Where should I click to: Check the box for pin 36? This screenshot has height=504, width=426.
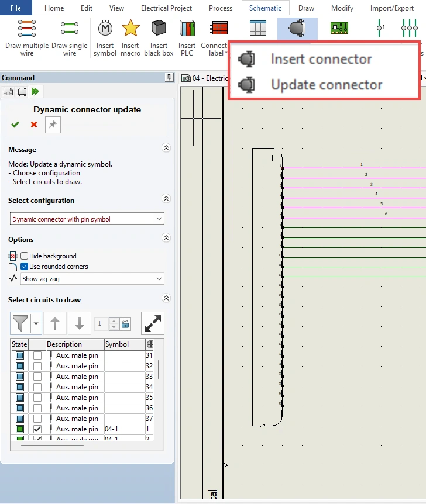(37, 408)
